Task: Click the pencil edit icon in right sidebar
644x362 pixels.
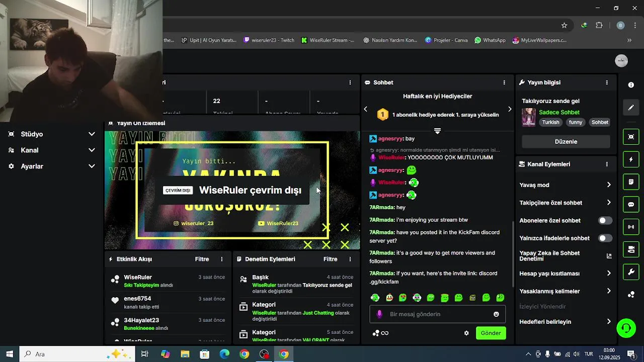Action: pos(631,108)
